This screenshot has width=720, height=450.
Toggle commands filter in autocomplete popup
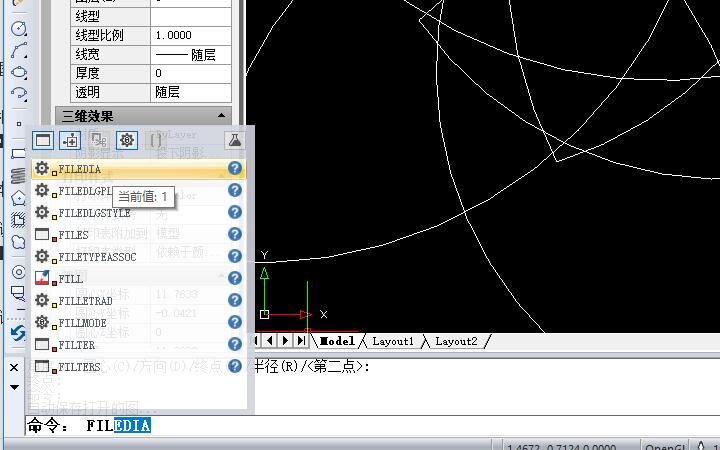[x=43, y=140]
